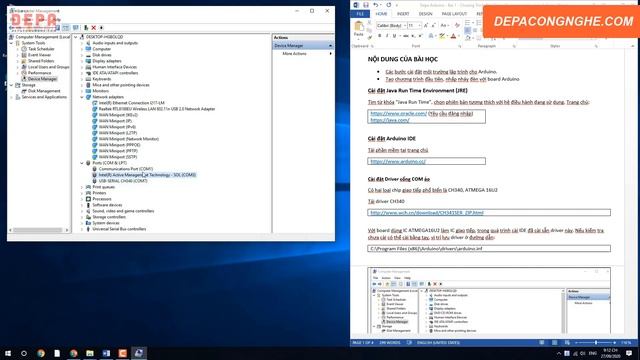This screenshot has width=640, height=360.
Task: Expand Audio inputs and outputs category
Action: [82, 43]
